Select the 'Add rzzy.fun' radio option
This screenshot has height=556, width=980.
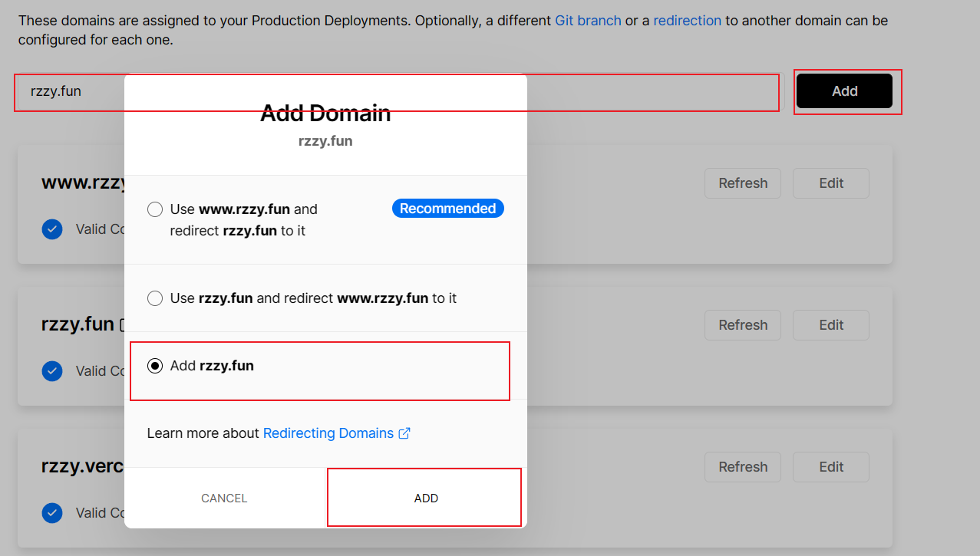pyautogui.click(x=155, y=366)
